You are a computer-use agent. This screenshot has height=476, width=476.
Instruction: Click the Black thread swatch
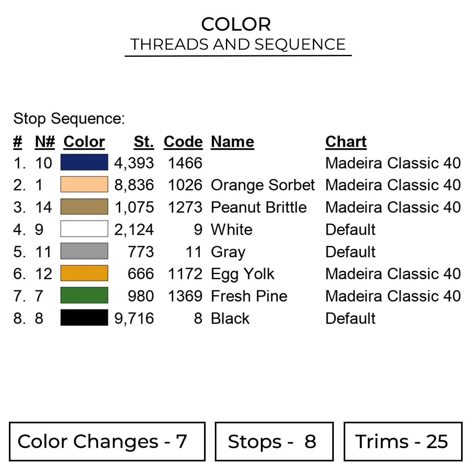click(x=84, y=318)
